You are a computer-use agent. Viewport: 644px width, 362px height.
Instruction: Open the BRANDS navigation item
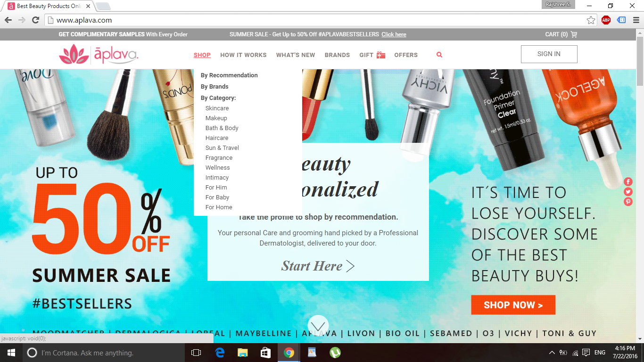(337, 55)
